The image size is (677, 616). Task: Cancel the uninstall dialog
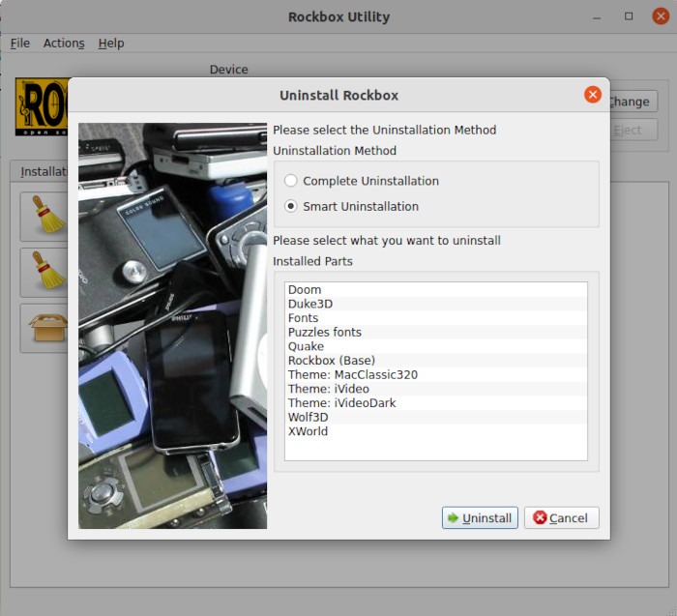pyautogui.click(x=561, y=517)
